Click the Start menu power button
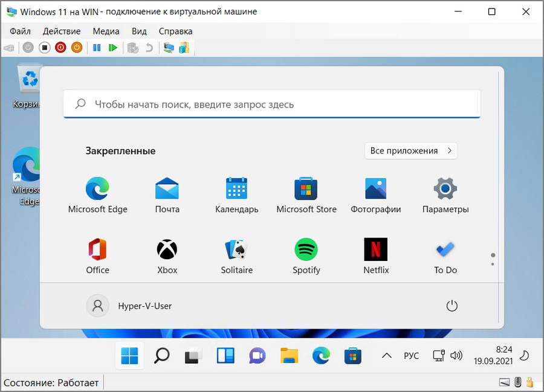The image size is (544, 392). (x=452, y=306)
